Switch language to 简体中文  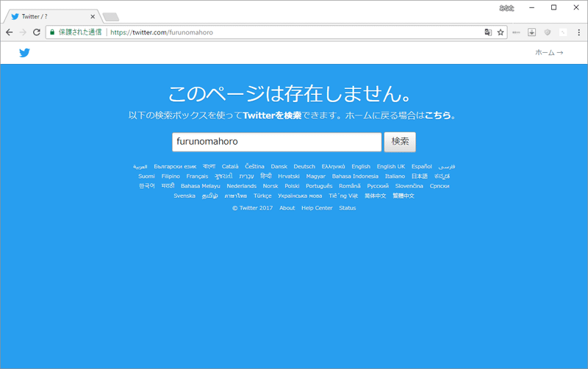coord(375,196)
